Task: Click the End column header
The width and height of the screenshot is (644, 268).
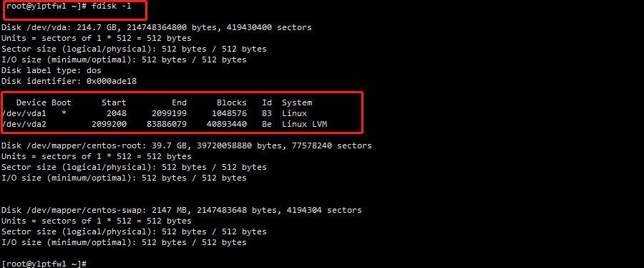Action: point(179,102)
